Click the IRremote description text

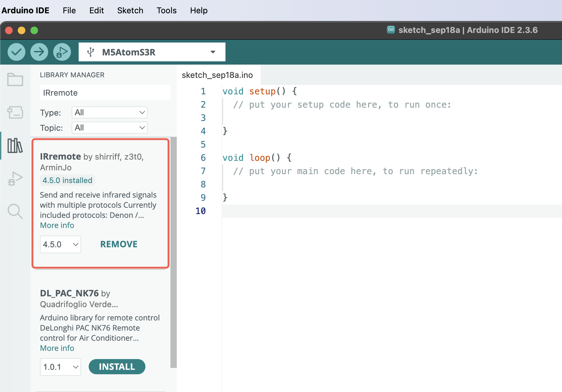98,205
